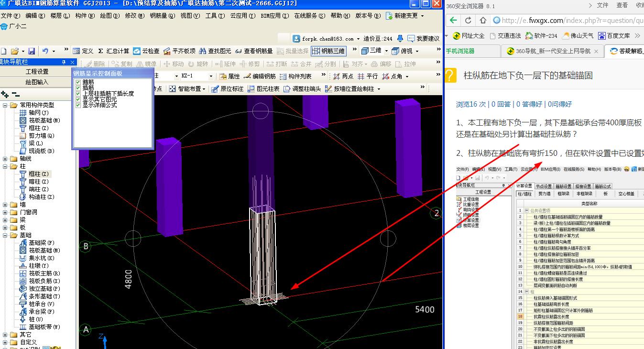Expand the 门窗洞 tree node
Viewport: 644px width, 349px height.
(x=5, y=212)
